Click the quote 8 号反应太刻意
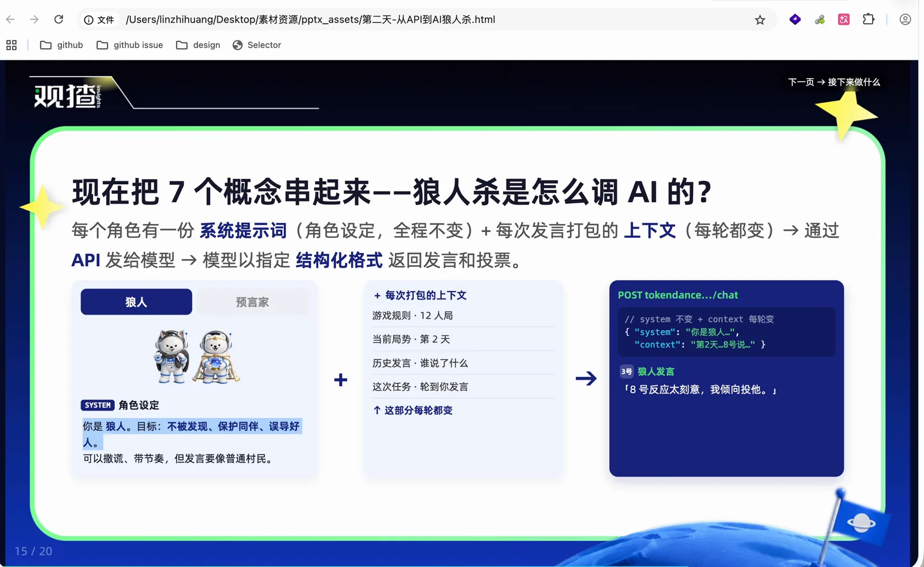Screen dimensions: 924x567 700,390
